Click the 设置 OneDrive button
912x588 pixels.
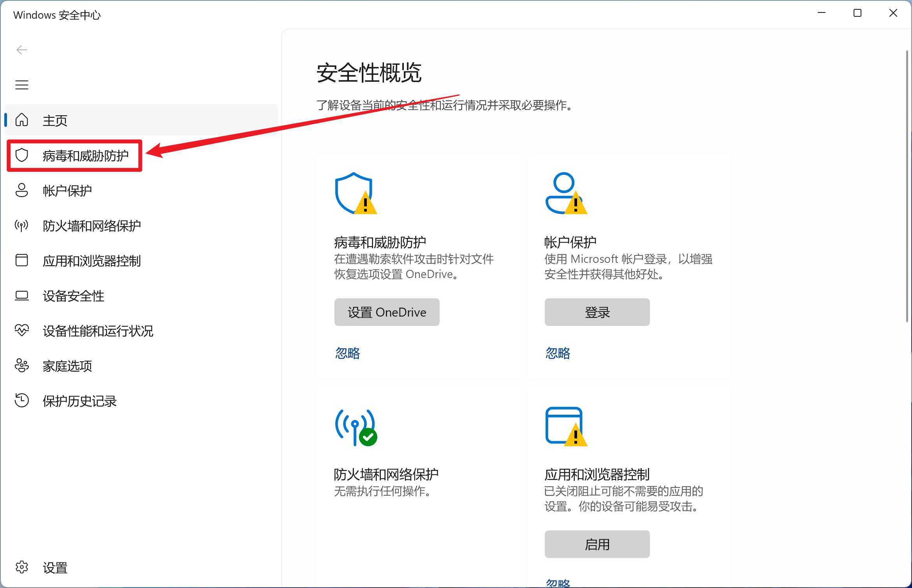pyautogui.click(x=387, y=312)
